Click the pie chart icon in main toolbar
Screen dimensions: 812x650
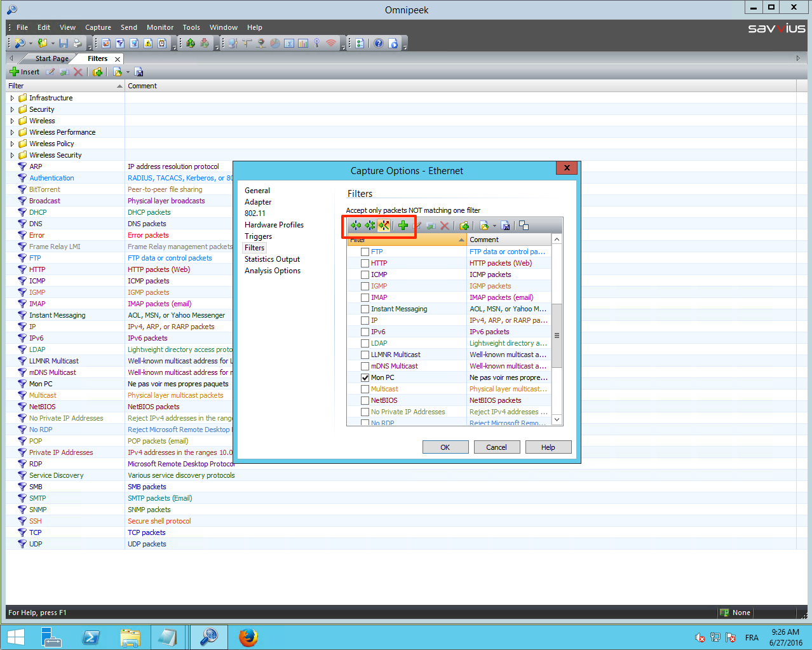pyautogui.click(x=275, y=43)
